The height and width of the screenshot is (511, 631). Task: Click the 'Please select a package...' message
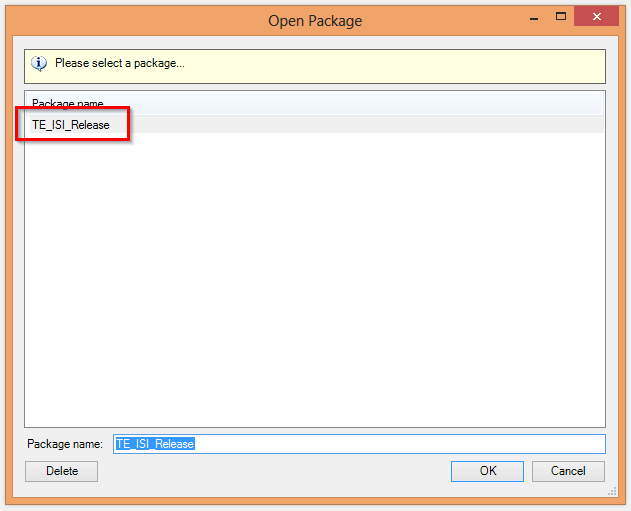[119, 64]
